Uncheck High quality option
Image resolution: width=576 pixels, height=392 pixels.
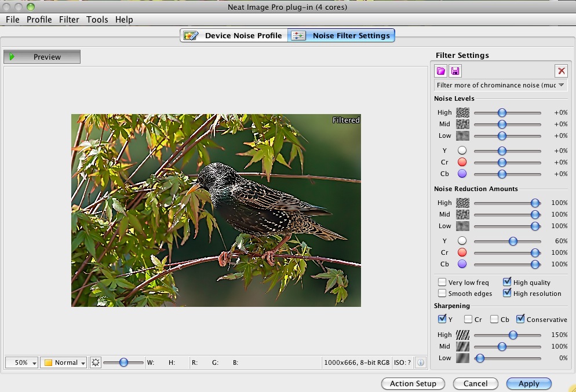507,282
